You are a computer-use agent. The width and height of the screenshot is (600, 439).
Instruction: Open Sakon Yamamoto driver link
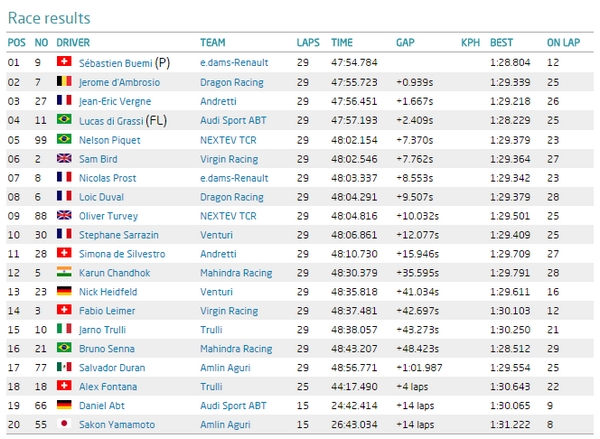coord(117,424)
